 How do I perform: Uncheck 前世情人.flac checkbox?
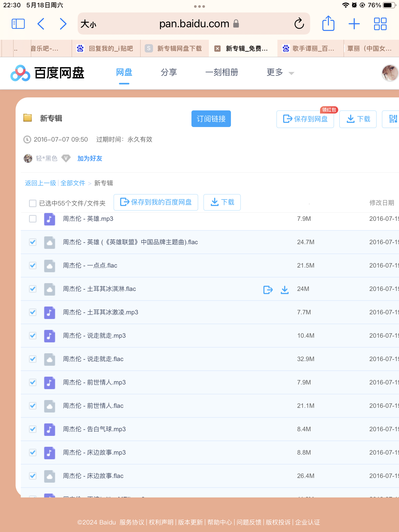(x=33, y=406)
